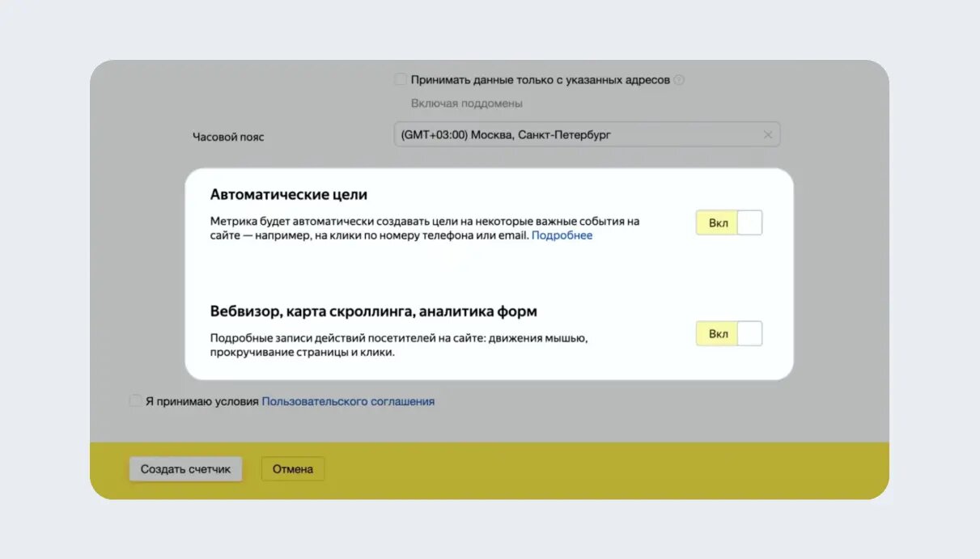This screenshot has width=980, height=559.
Task: Click the Часовой пояс field label
Action: tap(228, 137)
